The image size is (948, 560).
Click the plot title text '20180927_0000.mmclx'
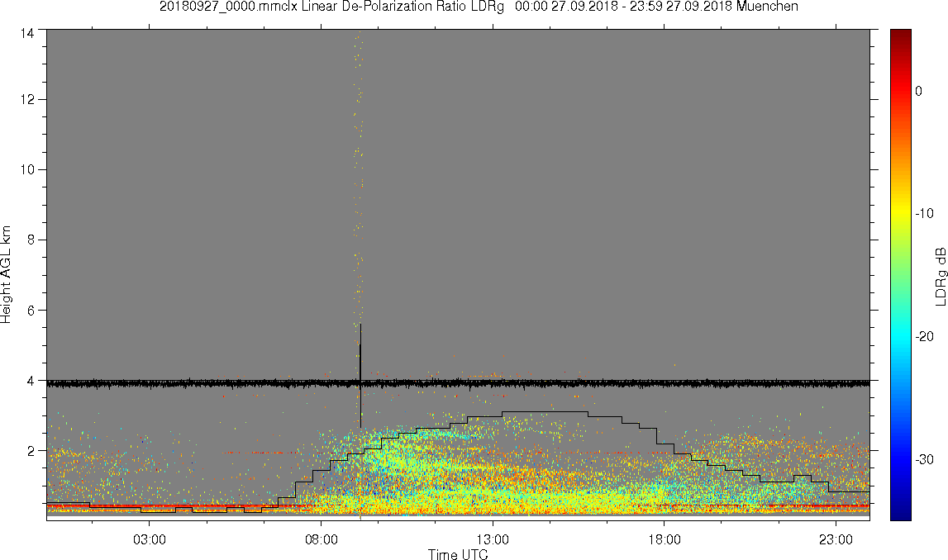point(229,7)
